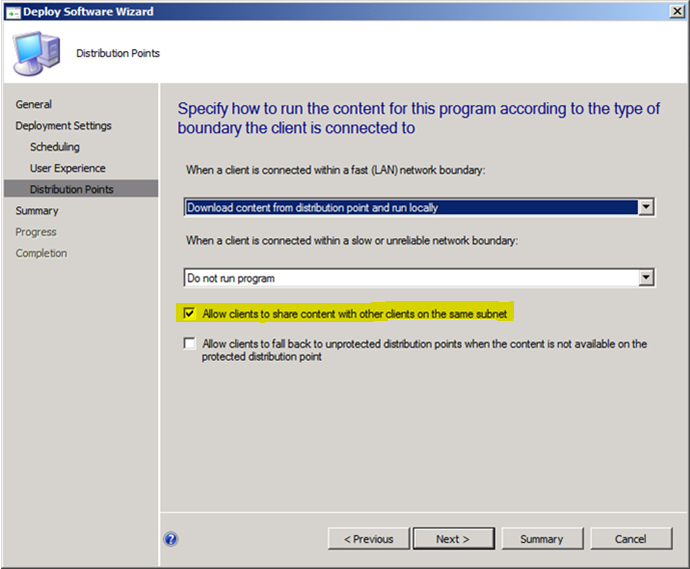Click the Next button
Screen dimensions: 690x569
tap(453, 539)
